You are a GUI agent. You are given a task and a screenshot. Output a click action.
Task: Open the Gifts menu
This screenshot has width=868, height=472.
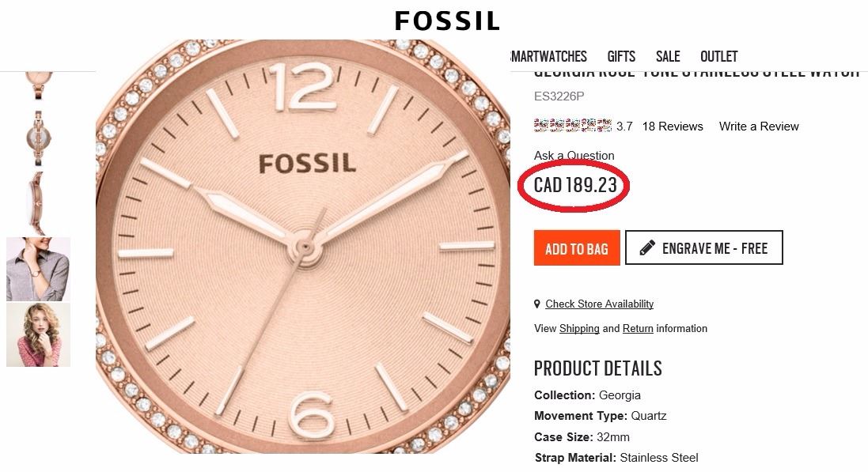pyautogui.click(x=621, y=56)
